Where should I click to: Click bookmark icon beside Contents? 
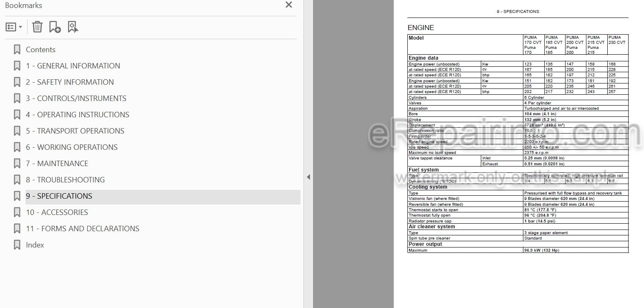click(17, 50)
